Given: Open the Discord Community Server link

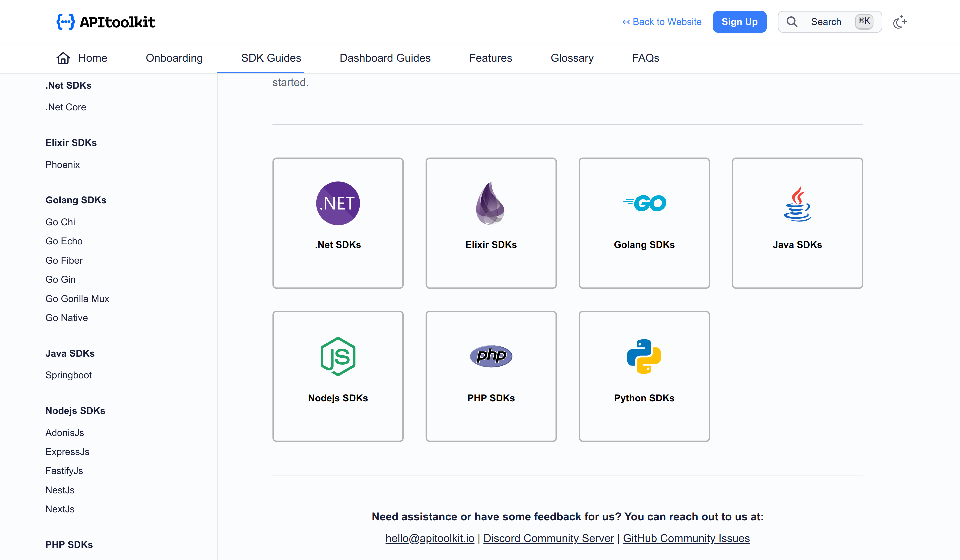Looking at the screenshot, I should (548, 538).
